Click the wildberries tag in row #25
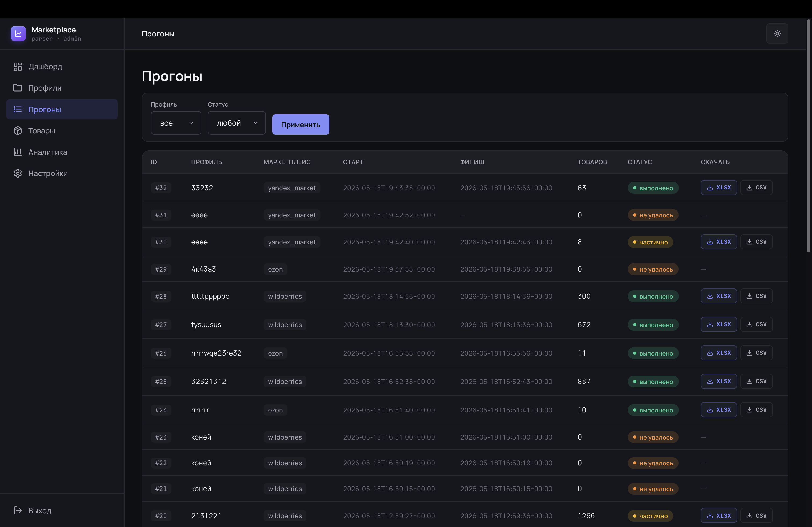This screenshot has height=527, width=812. point(285,382)
